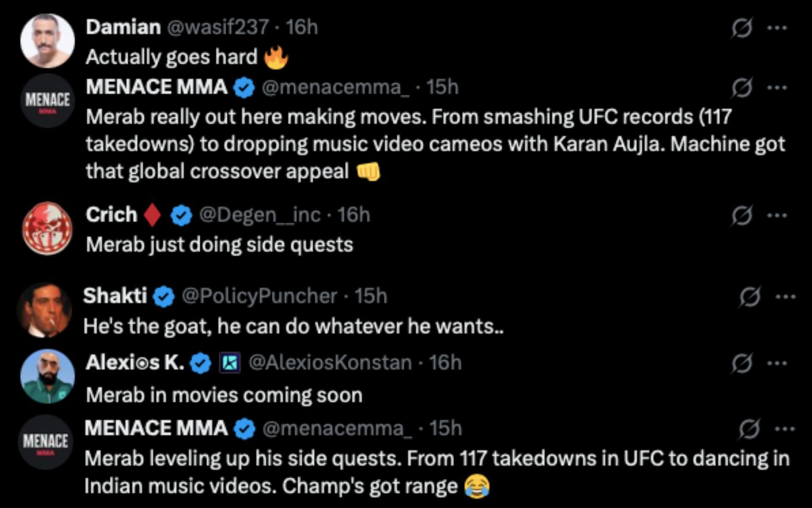Screen dimensions: 812x508
Task: Open more options on Crich's tweet
Action: click(777, 215)
